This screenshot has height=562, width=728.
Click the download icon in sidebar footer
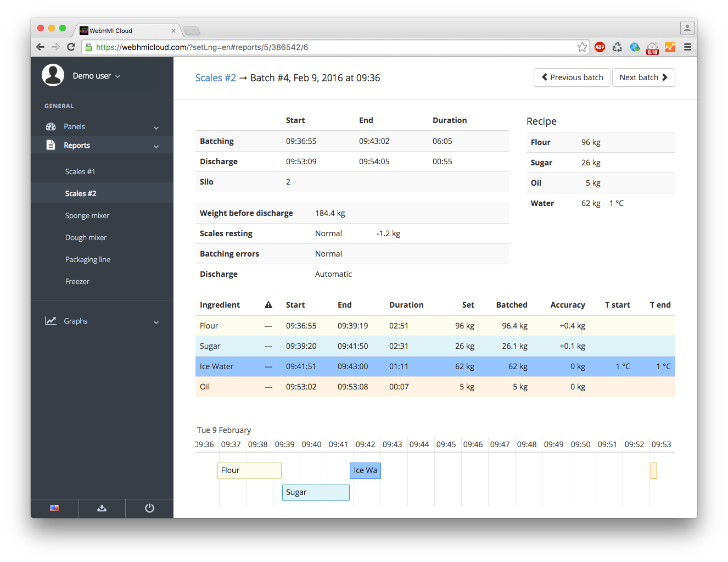[x=102, y=508]
